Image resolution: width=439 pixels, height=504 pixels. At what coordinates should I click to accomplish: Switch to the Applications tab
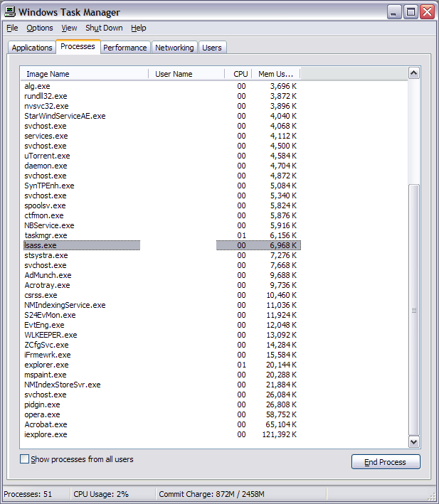click(32, 48)
